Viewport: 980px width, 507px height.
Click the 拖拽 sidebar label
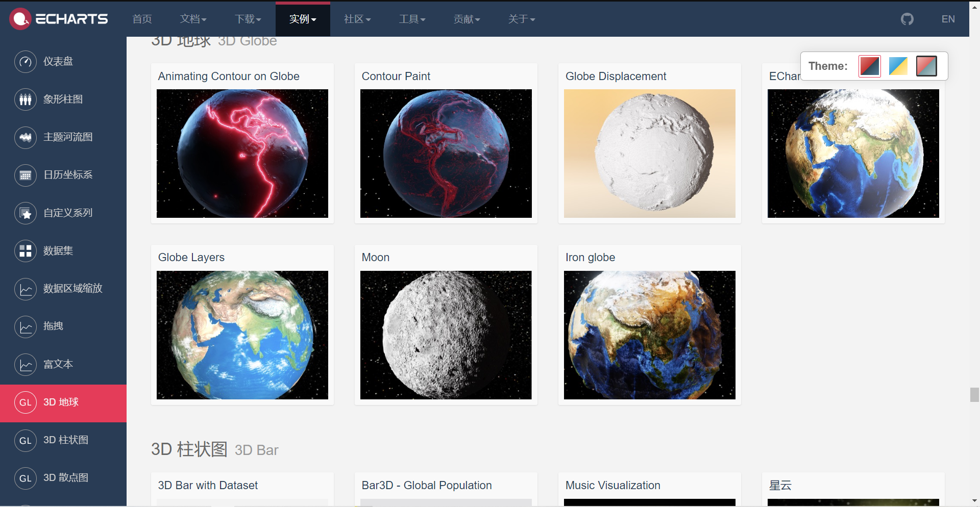(53, 326)
